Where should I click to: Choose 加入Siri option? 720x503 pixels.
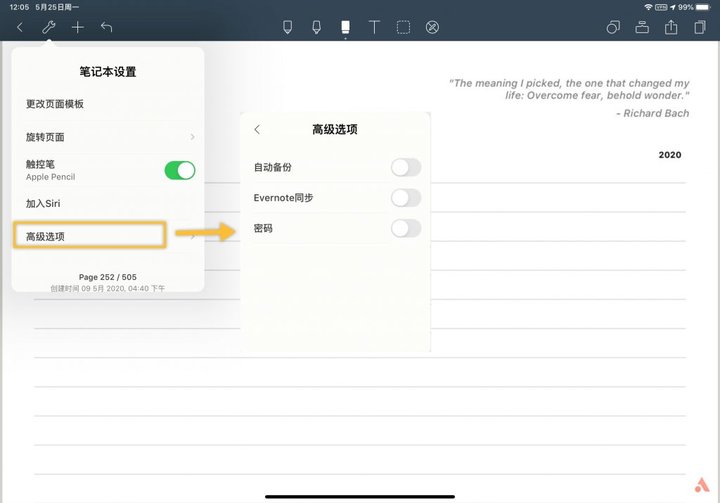(x=108, y=203)
